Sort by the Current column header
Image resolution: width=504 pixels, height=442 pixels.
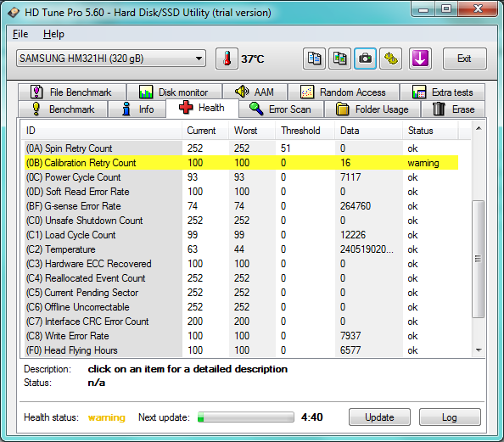205,131
